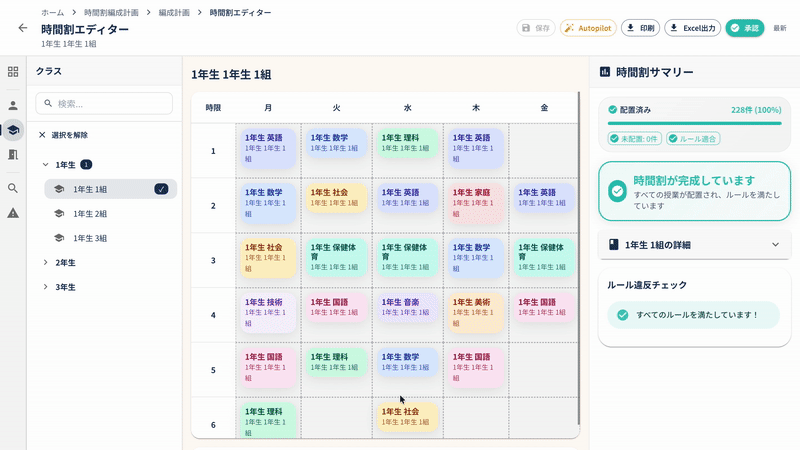
Task: Collapse the 1年生 tree group
Action: coord(46,165)
